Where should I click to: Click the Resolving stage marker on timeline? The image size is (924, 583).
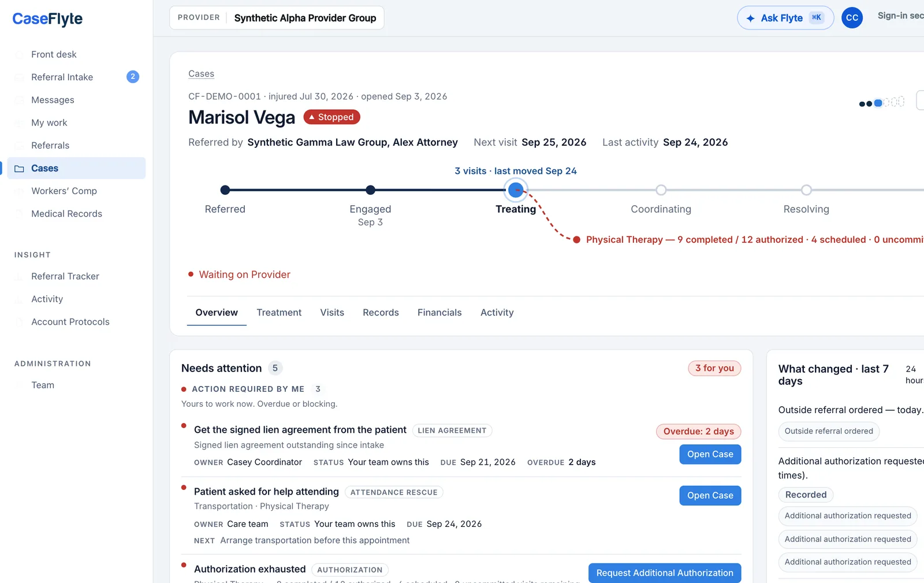coord(806,190)
